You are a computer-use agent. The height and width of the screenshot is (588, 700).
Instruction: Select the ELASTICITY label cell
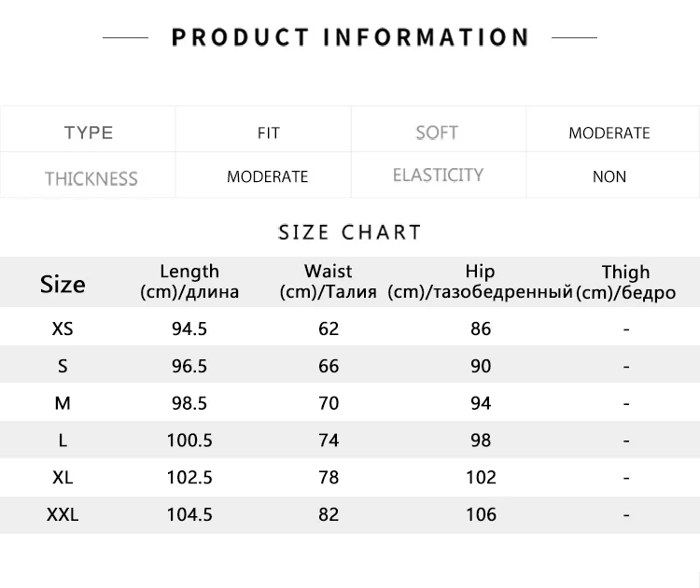click(439, 175)
